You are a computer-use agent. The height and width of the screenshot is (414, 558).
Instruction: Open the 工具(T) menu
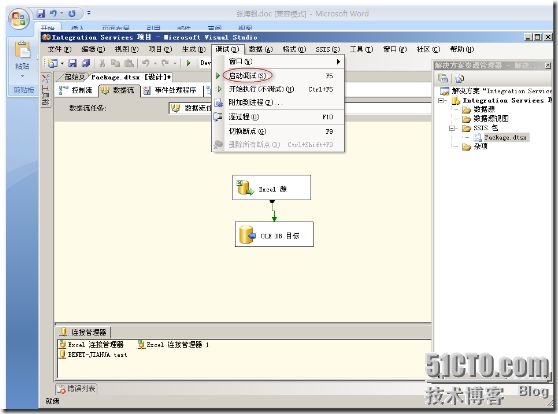coord(361,49)
